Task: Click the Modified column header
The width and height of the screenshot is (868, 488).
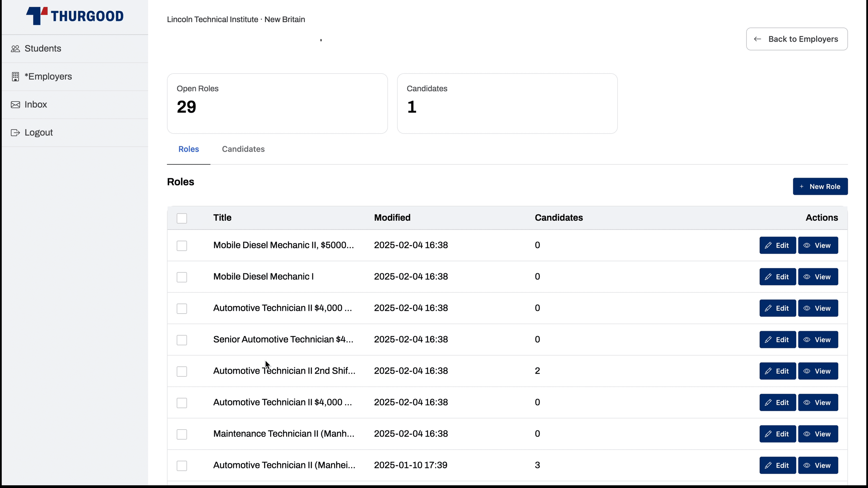Action: click(x=392, y=218)
